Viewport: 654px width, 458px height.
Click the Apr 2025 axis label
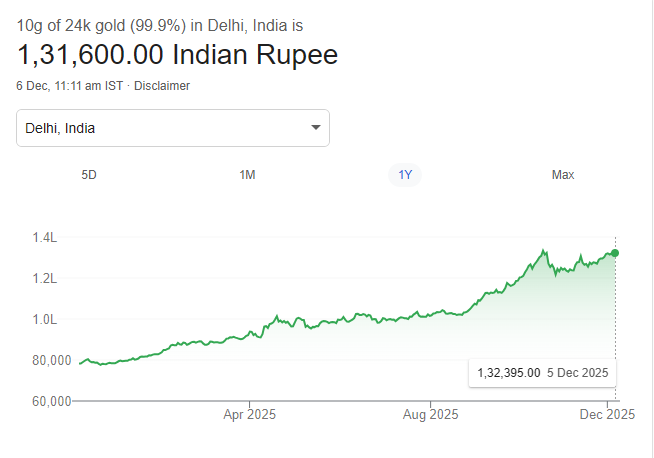(x=249, y=414)
